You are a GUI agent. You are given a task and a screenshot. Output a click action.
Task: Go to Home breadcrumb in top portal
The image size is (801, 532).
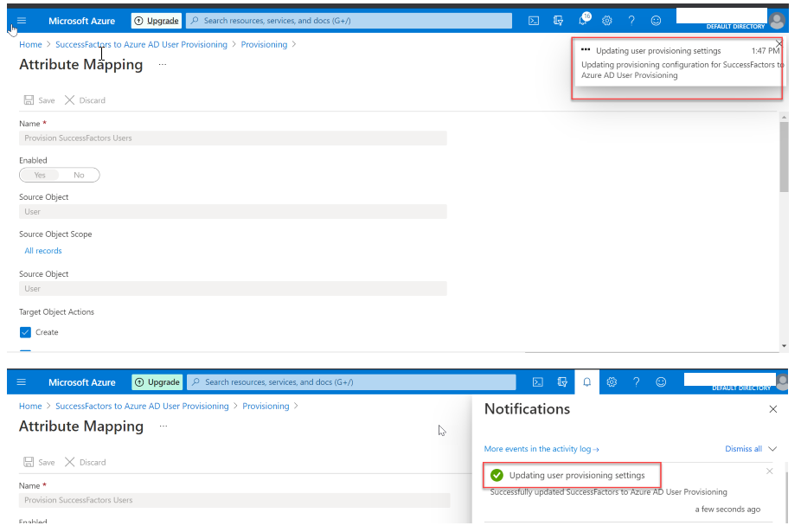pos(30,44)
